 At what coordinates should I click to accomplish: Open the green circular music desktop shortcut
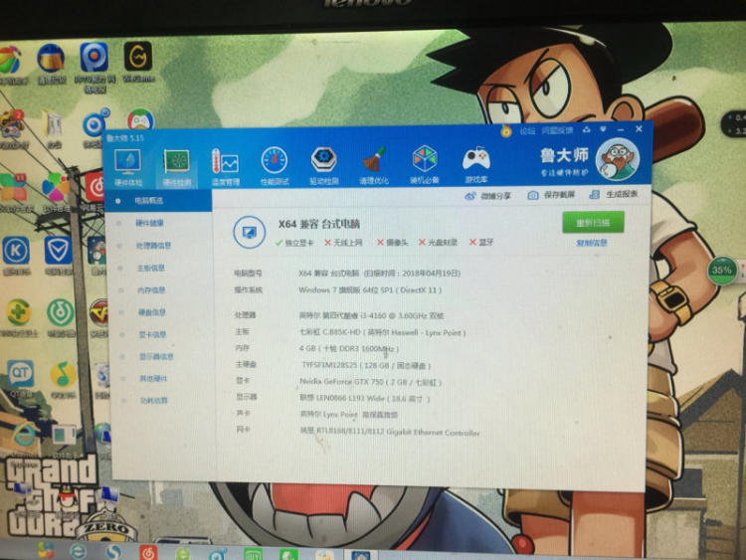tap(61, 318)
